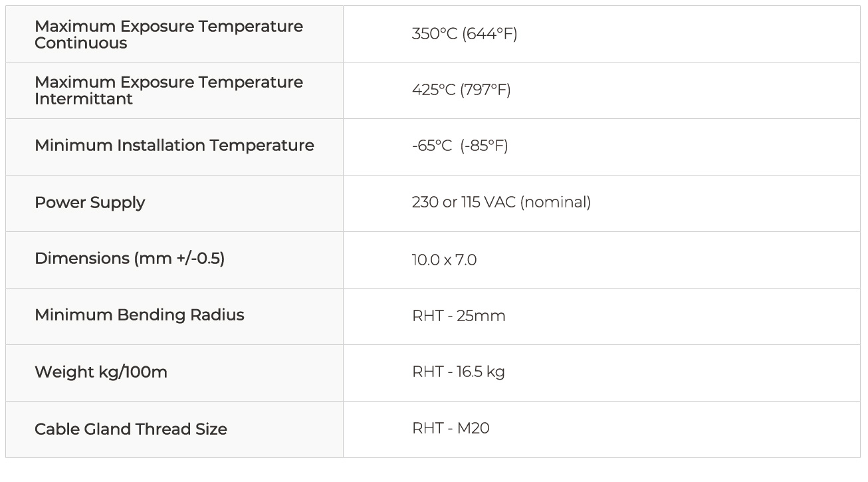Click the Dimensions (mm +/-0.5) label
The width and height of the screenshot is (868, 482).
pyautogui.click(x=130, y=259)
